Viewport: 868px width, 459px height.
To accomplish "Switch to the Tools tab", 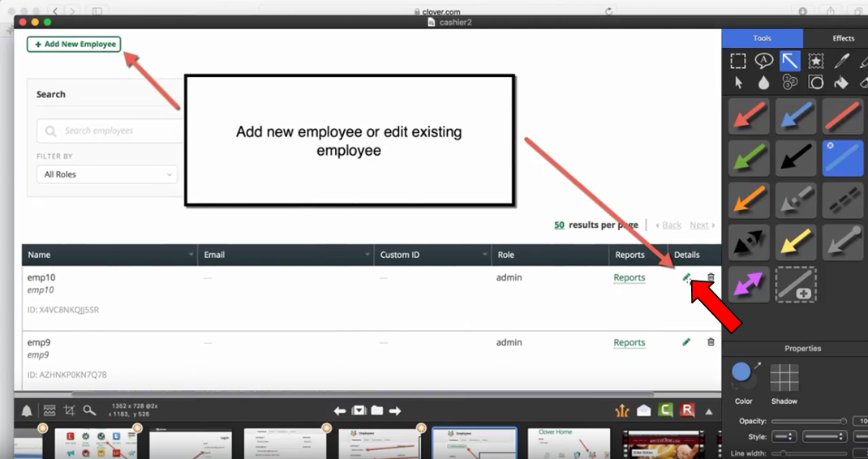I will 763,38.
